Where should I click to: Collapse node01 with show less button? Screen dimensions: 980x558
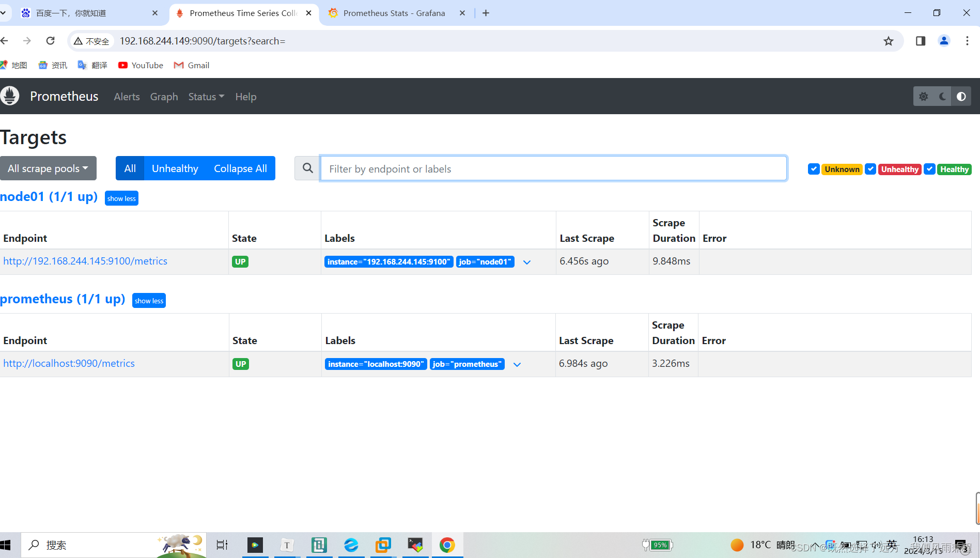coord(121,198)
